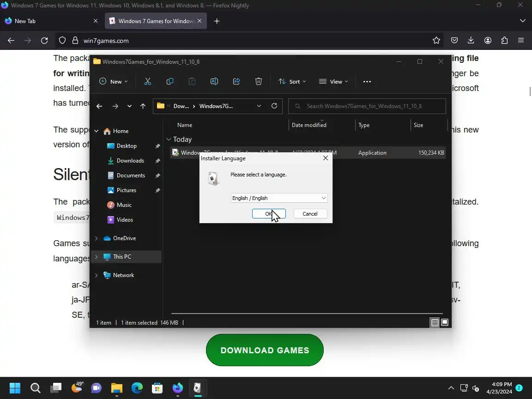The height and width of the screenshot is (399, 532).
Task: Switch Explorer to details view icon
Action: click(x=435, y=322)
